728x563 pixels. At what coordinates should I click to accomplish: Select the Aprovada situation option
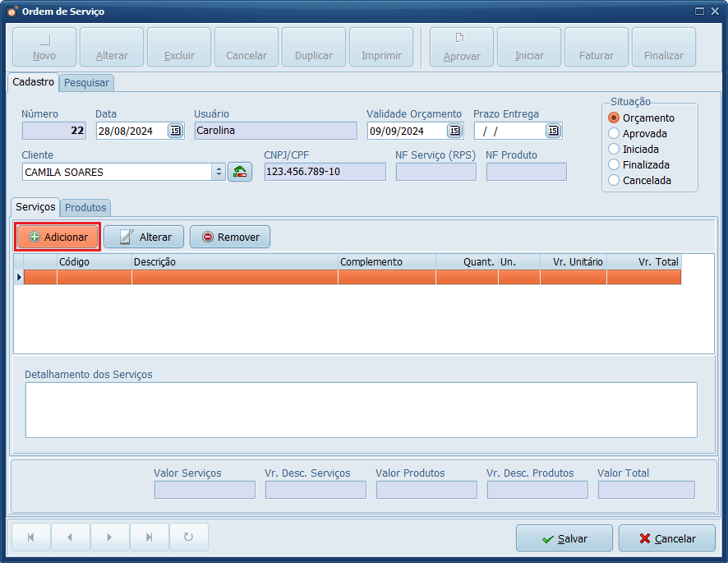[614, 133]
